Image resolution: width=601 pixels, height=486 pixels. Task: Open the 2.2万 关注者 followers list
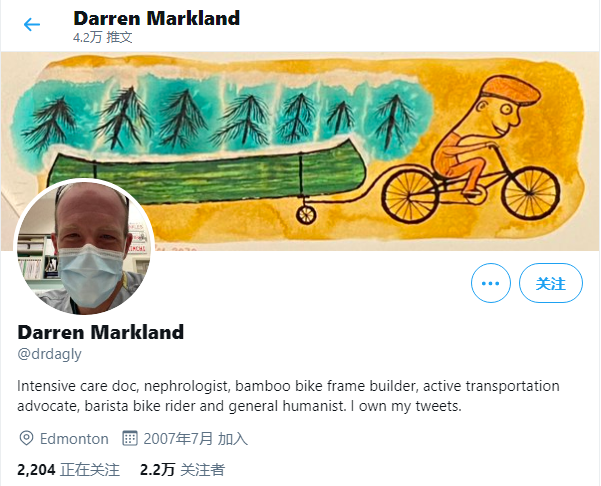pyautogui.click(x=182, y=470)
